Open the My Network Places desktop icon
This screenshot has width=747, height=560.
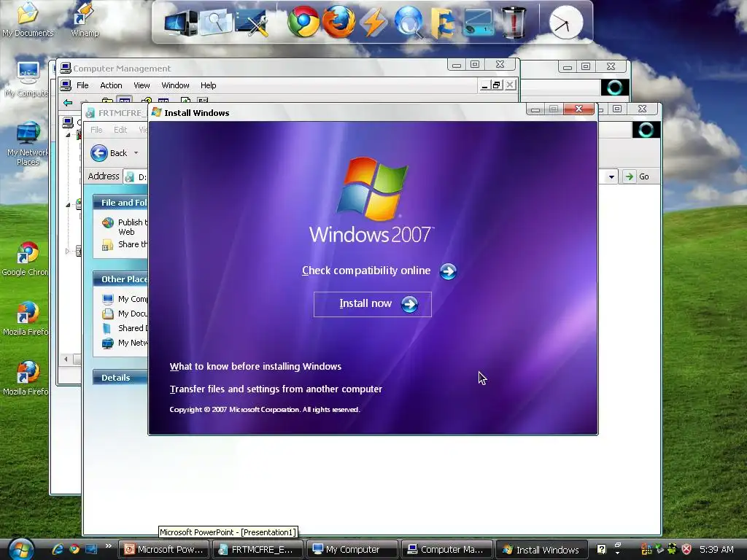pyautogui.click(x=27, y=143)
